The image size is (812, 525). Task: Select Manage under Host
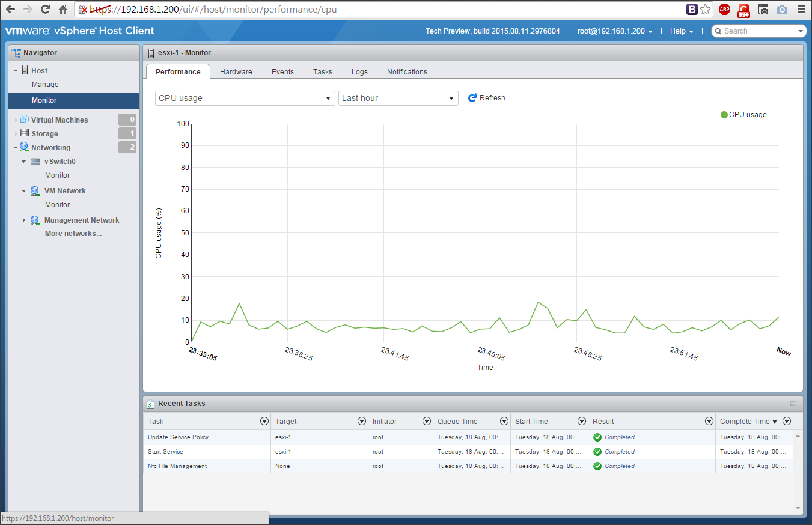tap(45, 85)
